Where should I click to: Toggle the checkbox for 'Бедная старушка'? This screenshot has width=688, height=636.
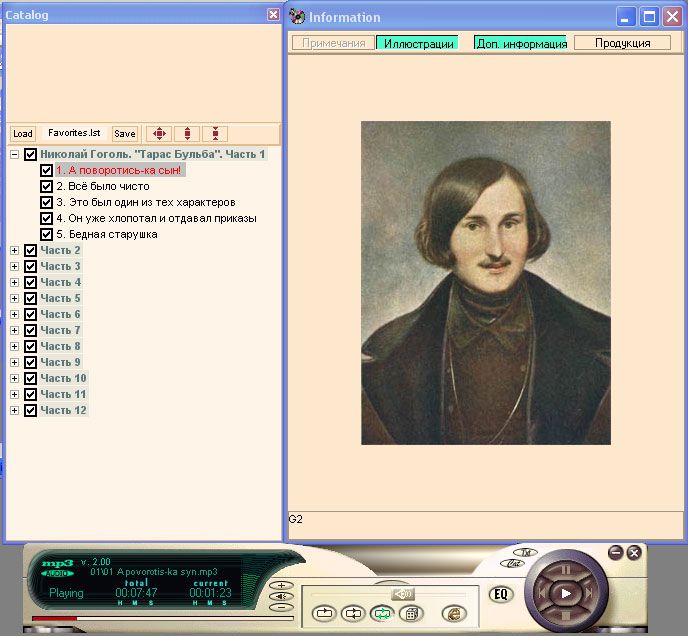pos(46,234)
